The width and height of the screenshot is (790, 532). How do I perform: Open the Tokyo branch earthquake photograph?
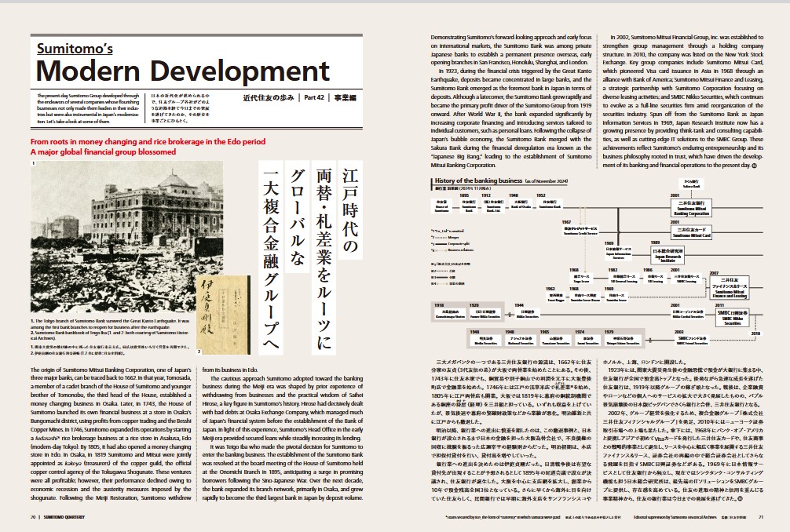127,236
